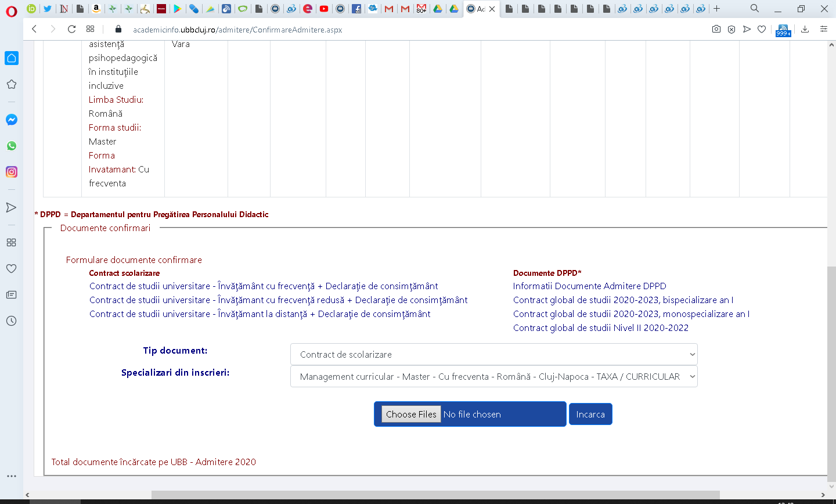The width and height of the screenshot is (836, 504).
Task: Click the 'Documente confirmari' legend text
Action: point(106,228)
